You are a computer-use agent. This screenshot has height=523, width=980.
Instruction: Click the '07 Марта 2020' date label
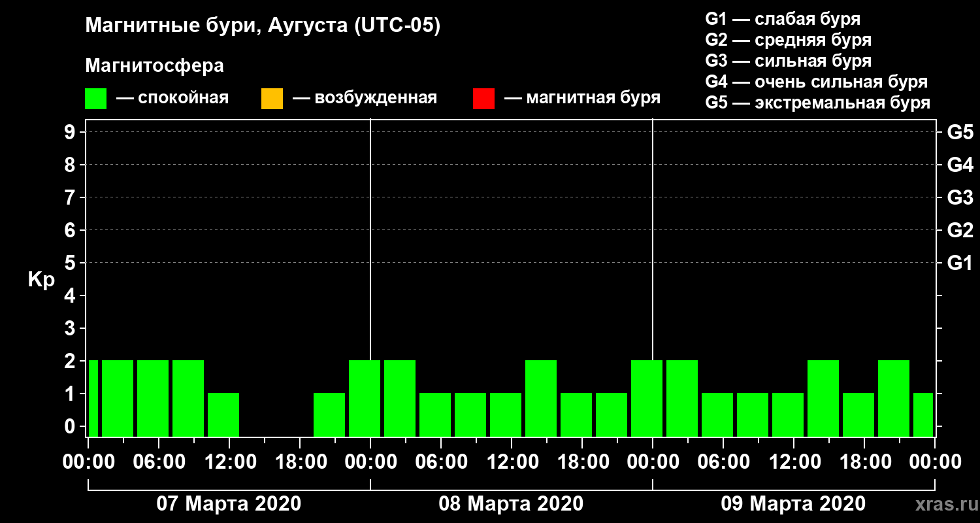[x=229, y=504]
